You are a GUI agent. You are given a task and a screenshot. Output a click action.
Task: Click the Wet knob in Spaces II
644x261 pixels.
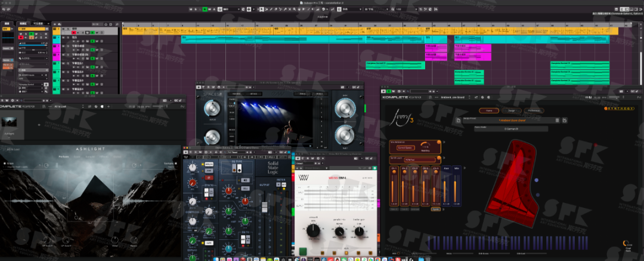click(345, 135)
